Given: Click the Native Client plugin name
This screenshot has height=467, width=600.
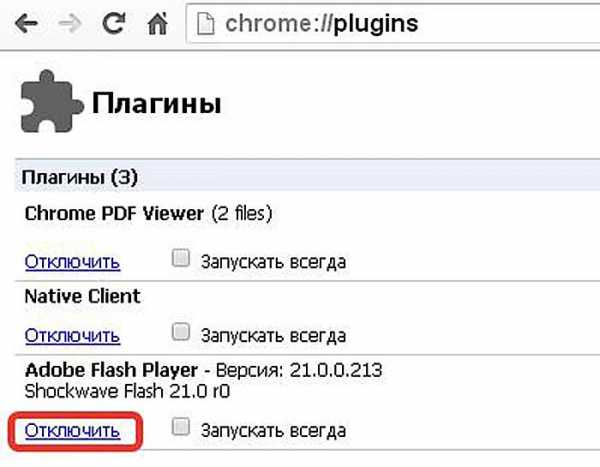Looking at the screenshot, I should pyautogui.click(x=83, y=297).
